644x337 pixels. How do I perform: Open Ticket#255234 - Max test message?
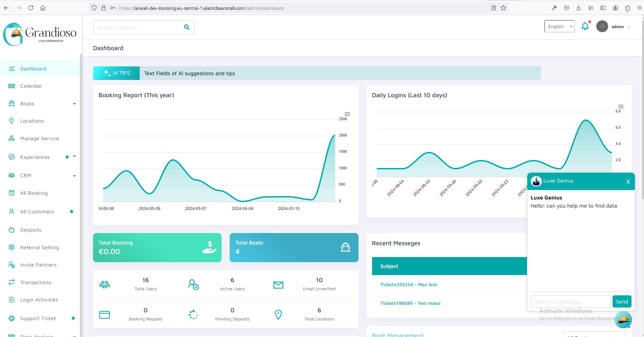point(408,285)
